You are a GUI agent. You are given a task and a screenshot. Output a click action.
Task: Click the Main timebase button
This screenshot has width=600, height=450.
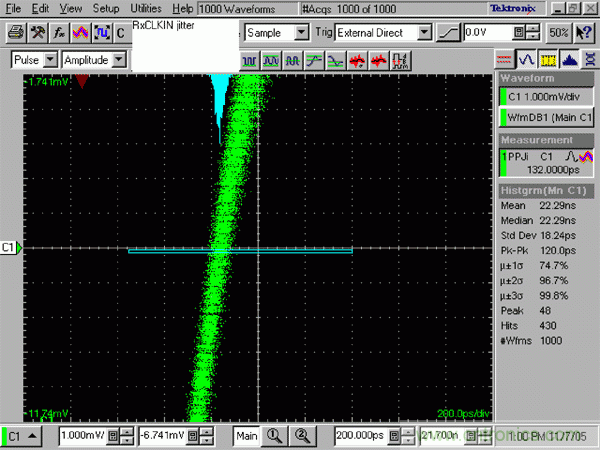(x=247, y=436)
